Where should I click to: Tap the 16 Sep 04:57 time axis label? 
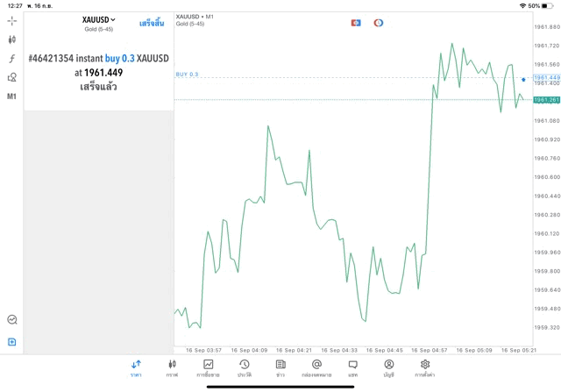[430, 350]
